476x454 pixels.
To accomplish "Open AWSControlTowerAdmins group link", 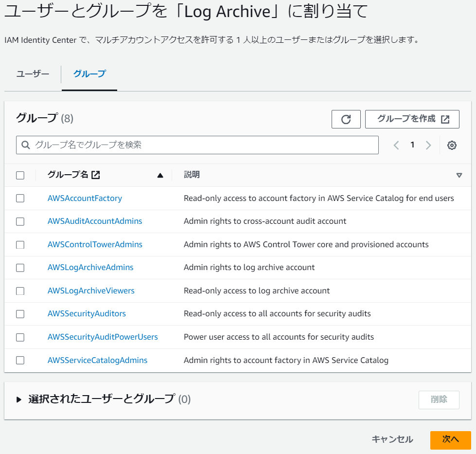I will coord(95,245).
